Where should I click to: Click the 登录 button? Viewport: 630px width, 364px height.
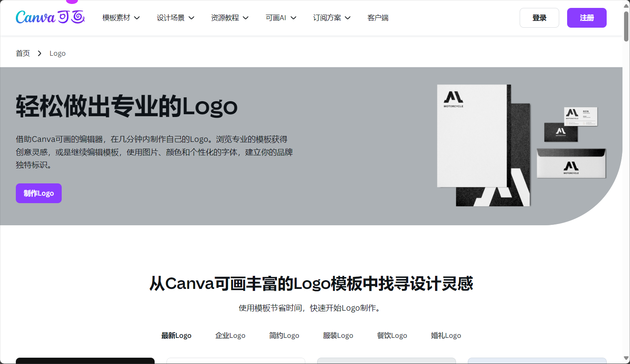(539, 18)
